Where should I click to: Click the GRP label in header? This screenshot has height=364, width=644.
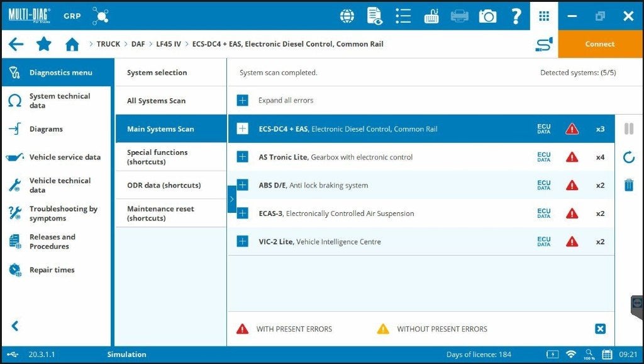pyautogui.click(x=72, y=16)
